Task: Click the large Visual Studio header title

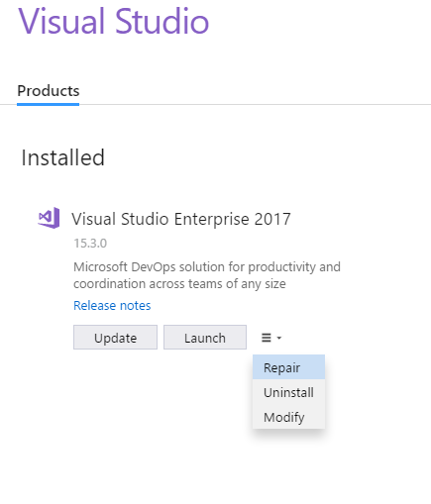Action: (x=114, y=21)
